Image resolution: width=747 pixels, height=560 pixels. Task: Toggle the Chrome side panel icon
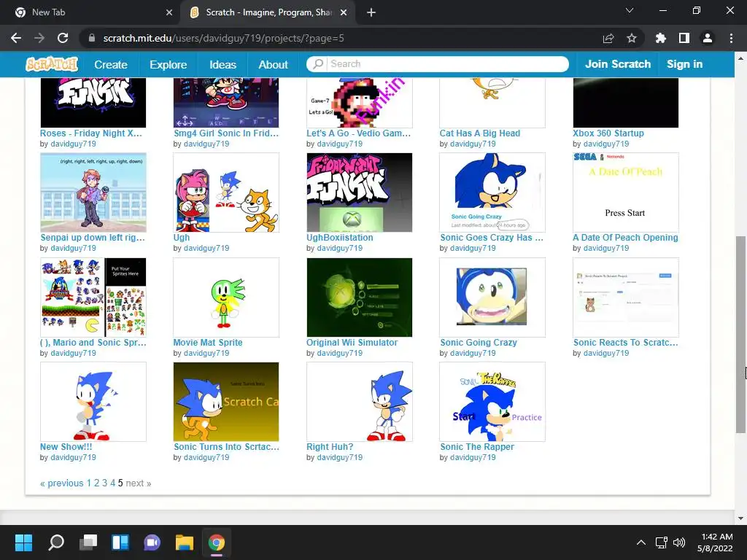coord(684,38)
